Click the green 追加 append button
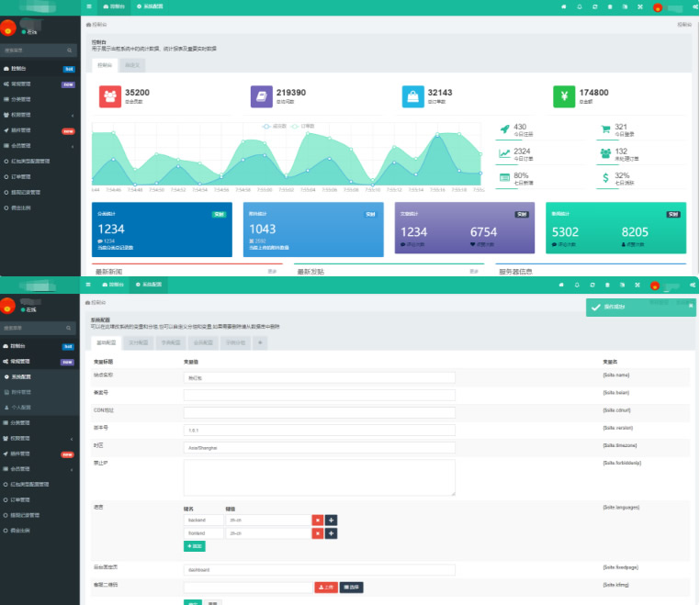 click(x=195, y=545)
